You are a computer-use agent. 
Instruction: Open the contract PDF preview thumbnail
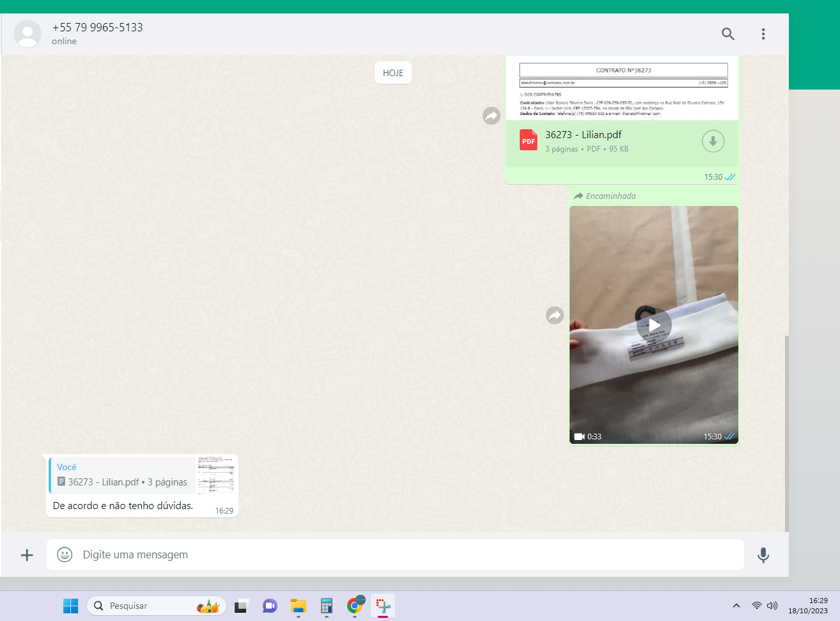coord(623,88)
